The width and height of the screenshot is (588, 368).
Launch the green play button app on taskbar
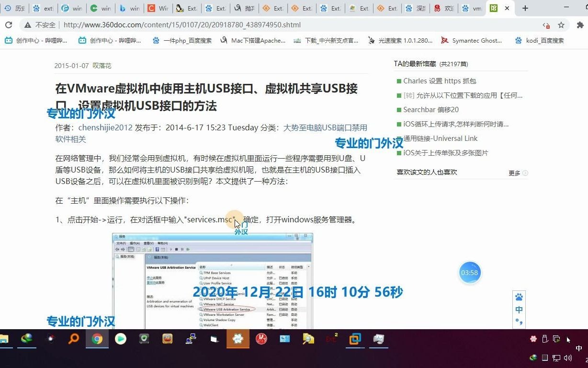coord(120,340)
